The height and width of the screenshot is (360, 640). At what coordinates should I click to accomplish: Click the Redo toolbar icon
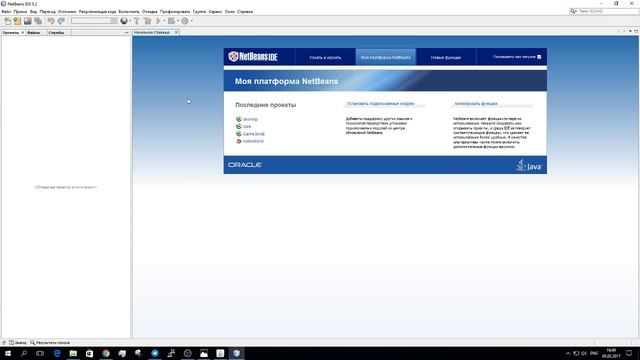pos(61,21)
